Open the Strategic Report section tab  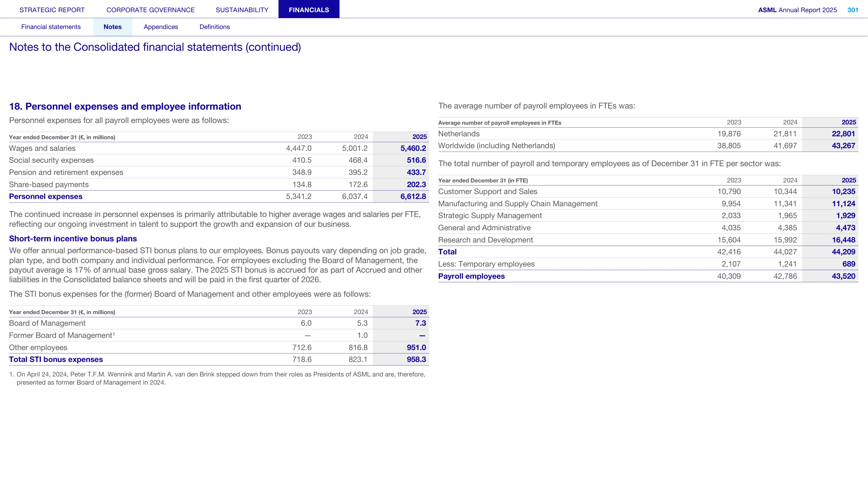[52, 10]
